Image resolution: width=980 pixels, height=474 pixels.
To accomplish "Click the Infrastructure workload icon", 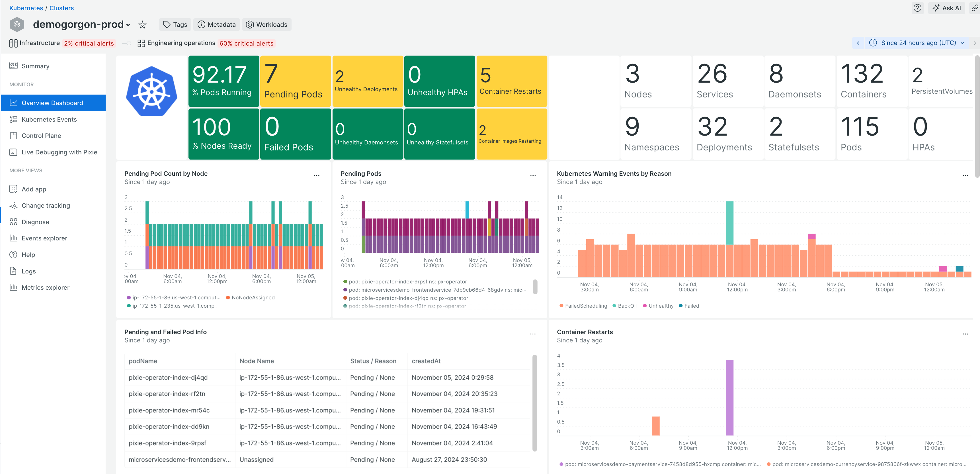I will click(x=13, y=43).
